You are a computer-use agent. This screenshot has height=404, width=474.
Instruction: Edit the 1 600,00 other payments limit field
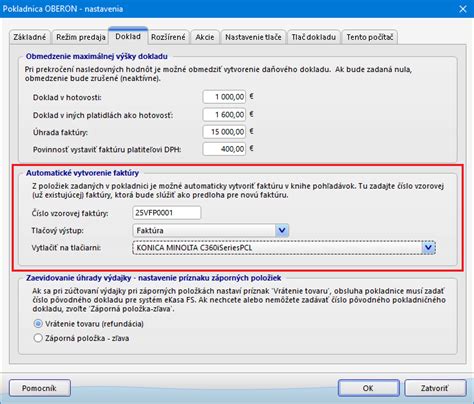pos(224,115)
